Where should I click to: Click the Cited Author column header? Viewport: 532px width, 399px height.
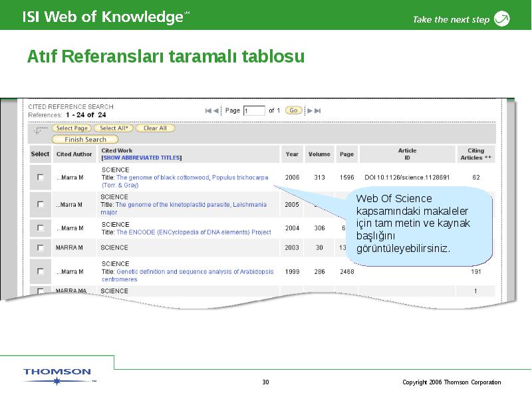[74, 154]
